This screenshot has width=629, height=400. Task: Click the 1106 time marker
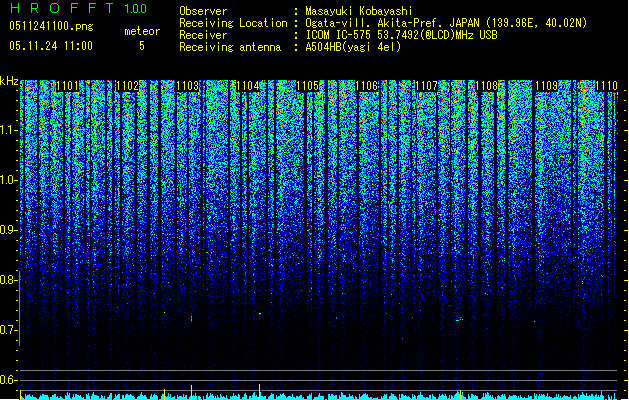(367, 86)
